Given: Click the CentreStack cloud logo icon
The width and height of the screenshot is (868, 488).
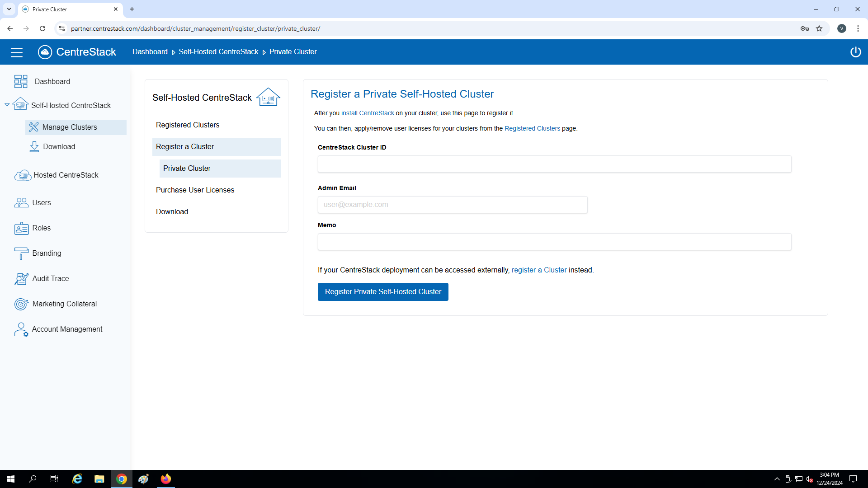Looking at the screenshot, I should pos(45,52).
